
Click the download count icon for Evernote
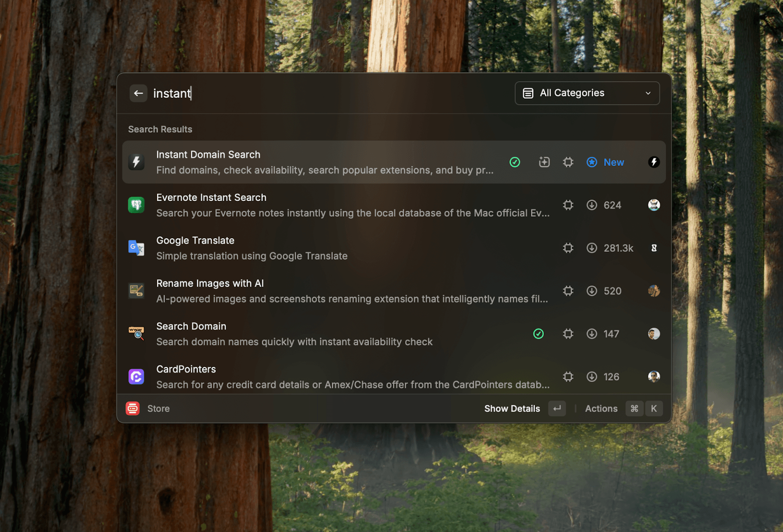(592, 205)
